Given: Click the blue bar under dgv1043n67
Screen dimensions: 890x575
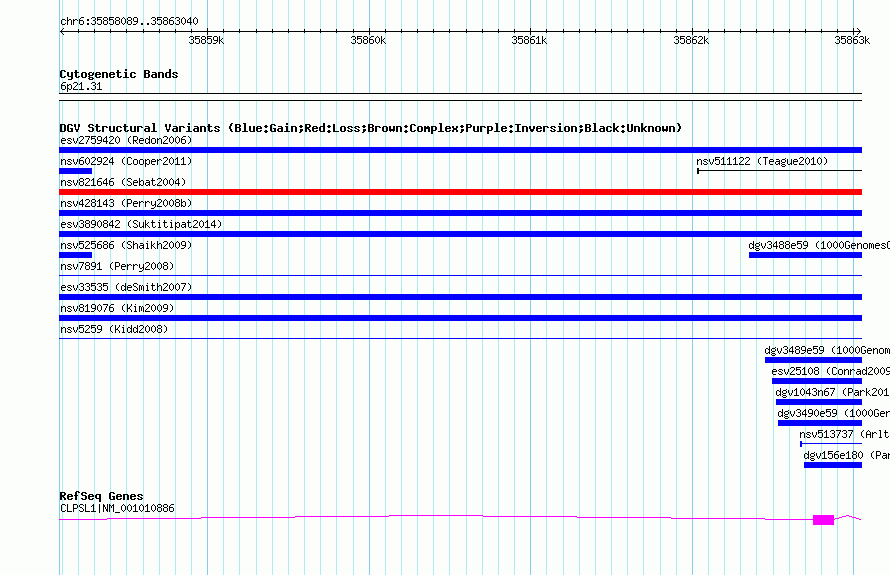Looking at the screenshot, I should (818, 402).
